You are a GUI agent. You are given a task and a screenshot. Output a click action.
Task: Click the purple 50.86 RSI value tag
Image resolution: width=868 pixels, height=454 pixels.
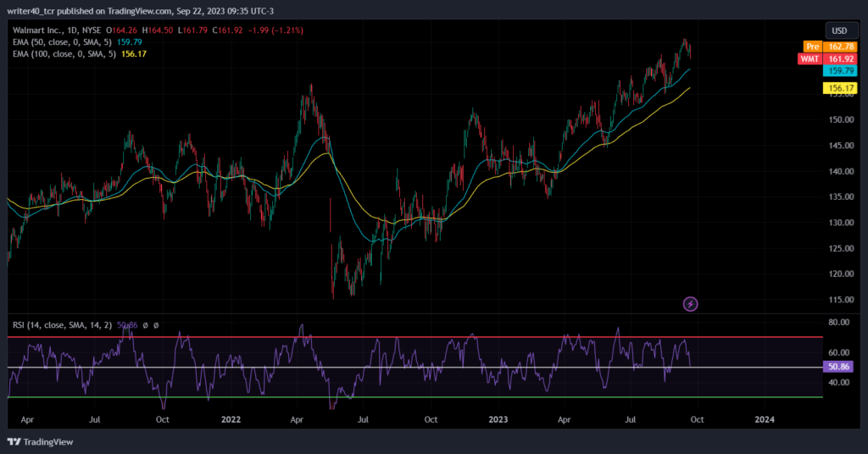(x=838, y=366)
